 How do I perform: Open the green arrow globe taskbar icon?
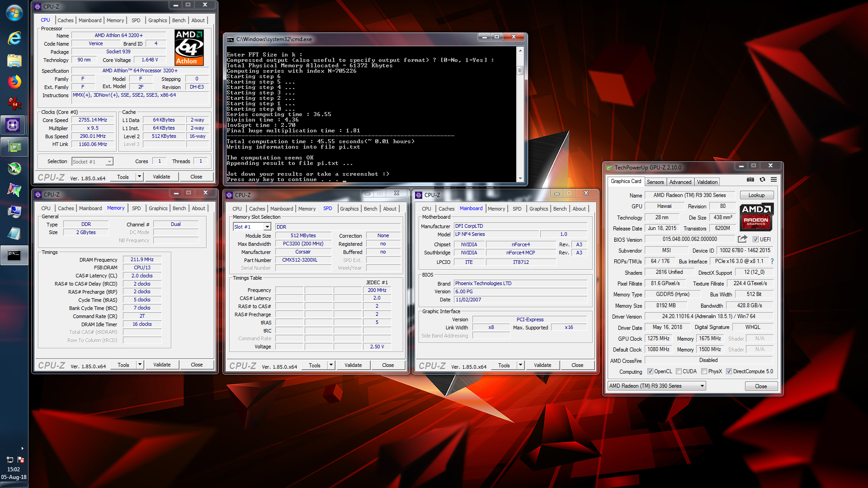point(14,169)
